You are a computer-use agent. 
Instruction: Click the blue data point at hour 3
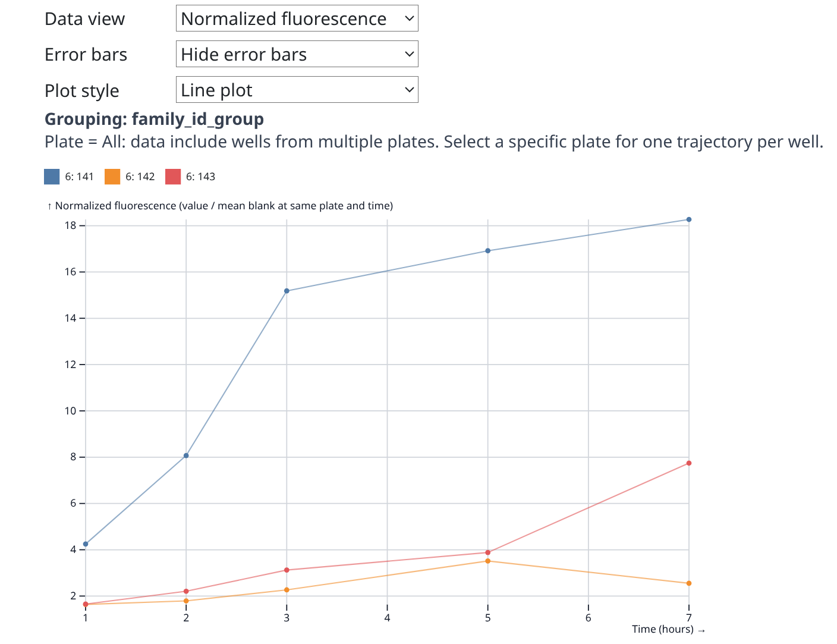(287, 291)
